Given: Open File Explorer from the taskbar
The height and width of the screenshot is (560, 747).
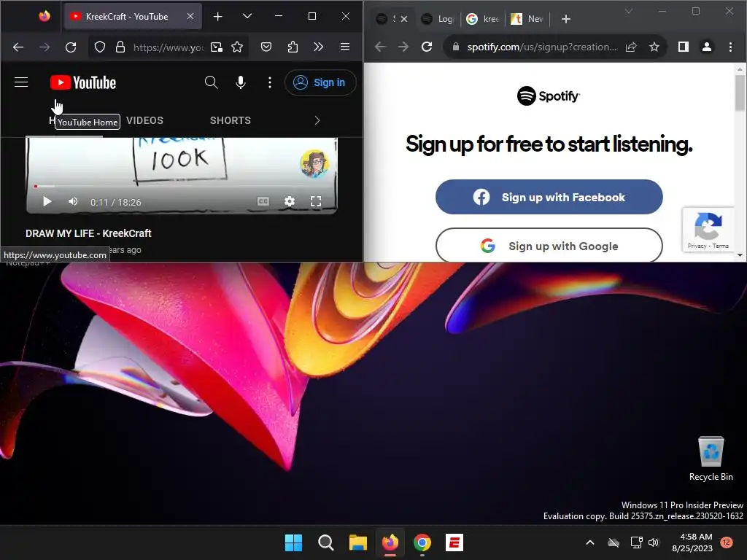Looking at the screenshot, I should click(357, 542).
